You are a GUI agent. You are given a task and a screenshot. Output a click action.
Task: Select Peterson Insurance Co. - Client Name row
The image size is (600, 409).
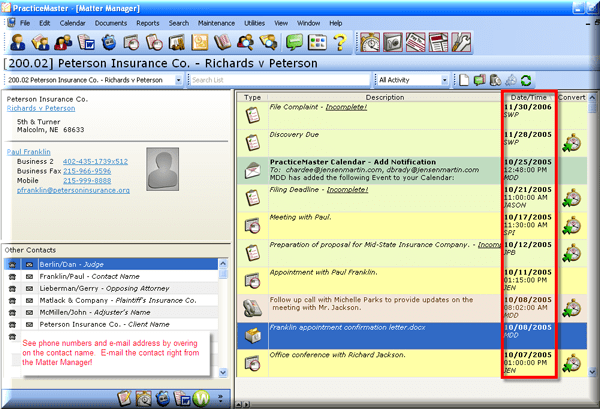[111, 324]
